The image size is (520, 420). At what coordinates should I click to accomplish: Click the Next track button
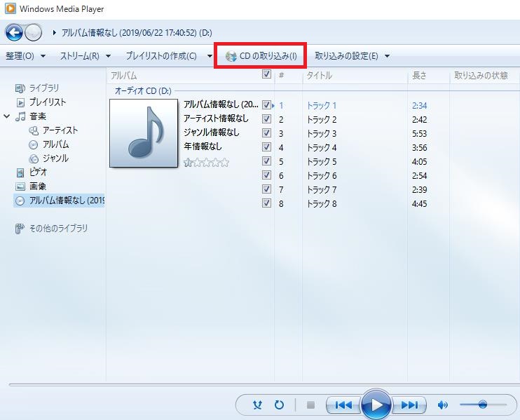coord(409,405)
